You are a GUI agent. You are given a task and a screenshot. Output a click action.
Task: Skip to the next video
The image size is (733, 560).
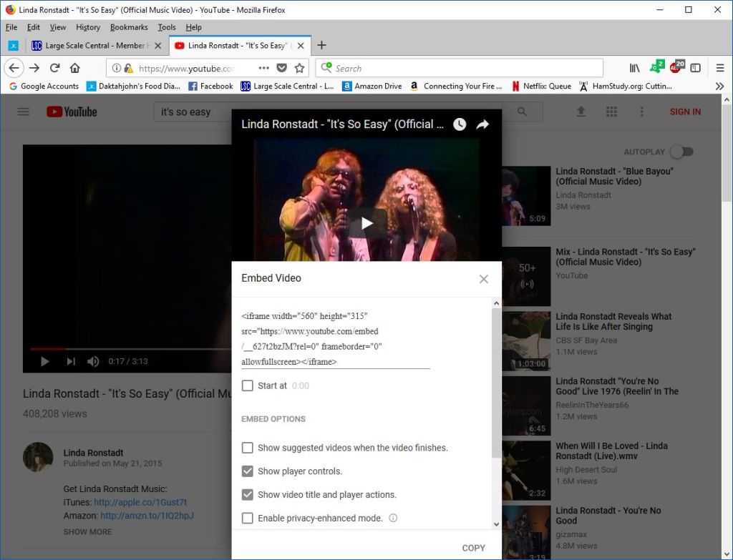tap(71, 361)
